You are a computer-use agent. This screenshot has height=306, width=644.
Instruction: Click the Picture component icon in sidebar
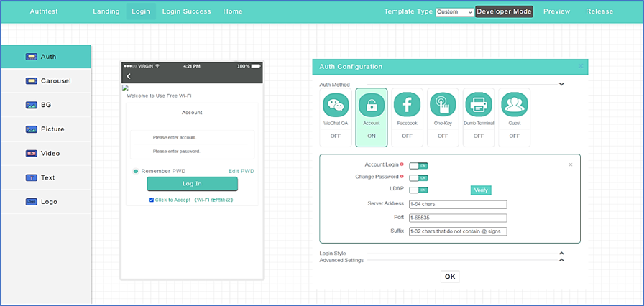tap(31, 129)
